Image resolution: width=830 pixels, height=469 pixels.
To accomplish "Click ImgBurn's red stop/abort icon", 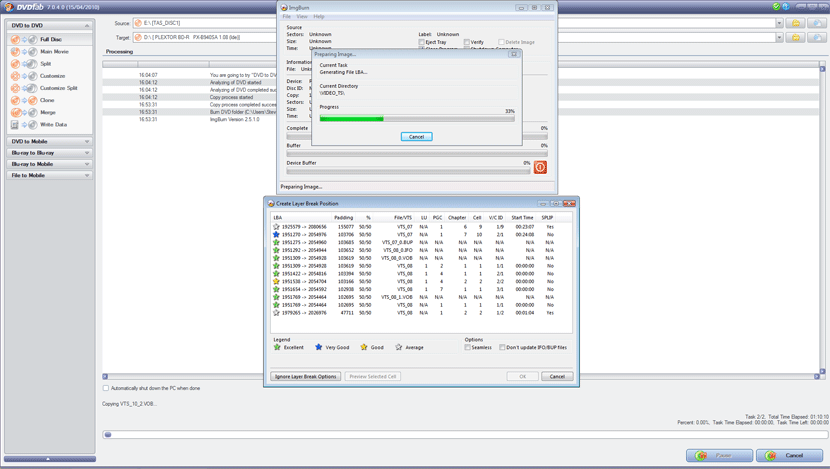I will (540, 167).
